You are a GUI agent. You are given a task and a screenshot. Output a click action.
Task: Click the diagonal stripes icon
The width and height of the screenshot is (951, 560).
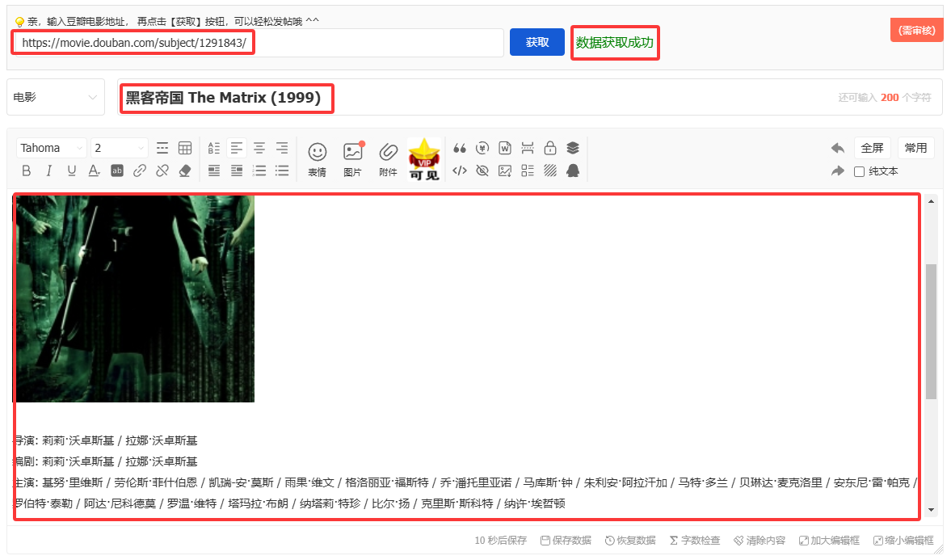click(x=550, y=171)
